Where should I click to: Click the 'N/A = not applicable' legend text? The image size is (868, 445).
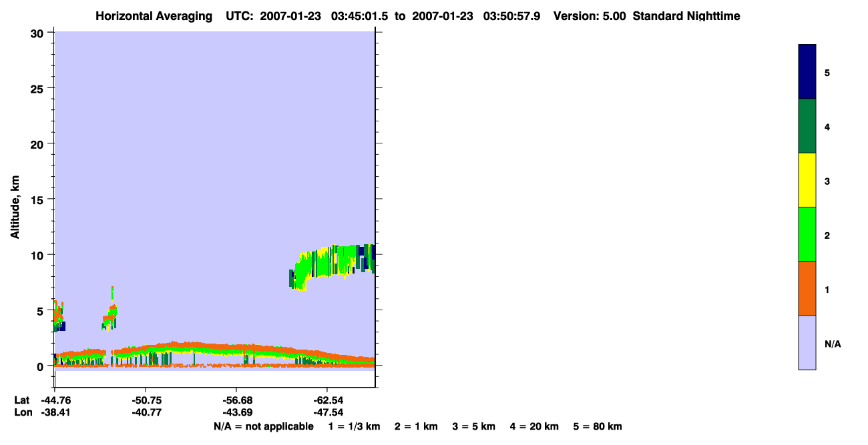click(x=264, y=426)
